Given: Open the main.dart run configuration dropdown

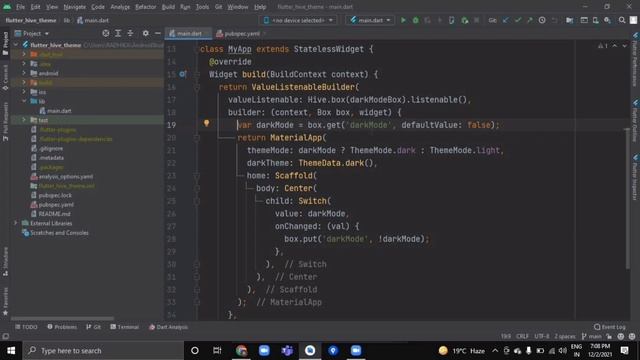Looking at the screenshot, I should [370, 20].
